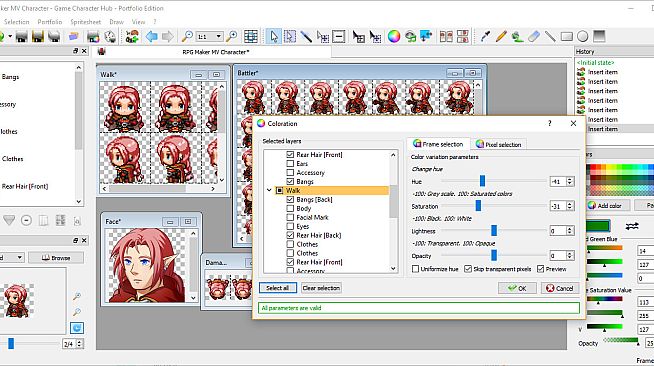Select the line drawing tool
The image size is (654, 366).
point(550,37)
